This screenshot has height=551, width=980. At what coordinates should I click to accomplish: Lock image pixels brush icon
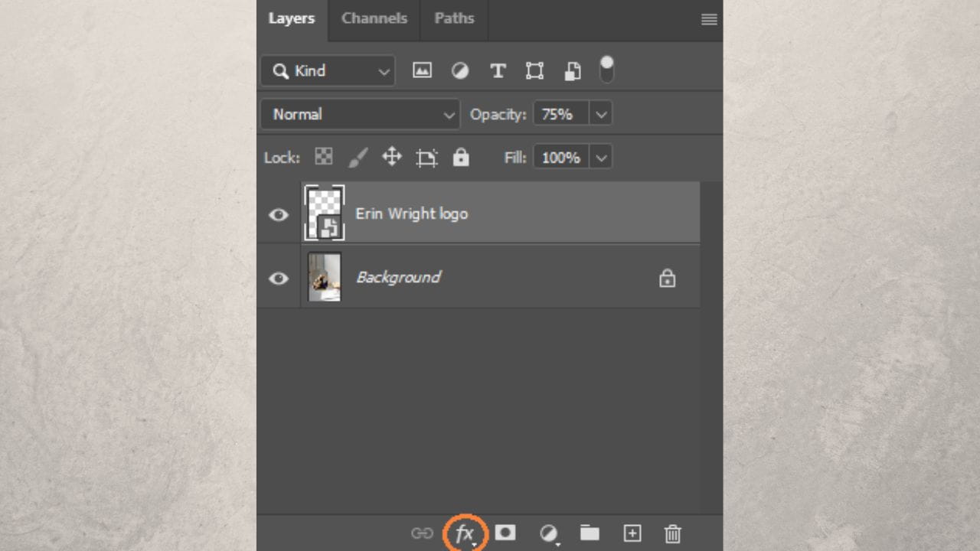(x=358, y=158)
